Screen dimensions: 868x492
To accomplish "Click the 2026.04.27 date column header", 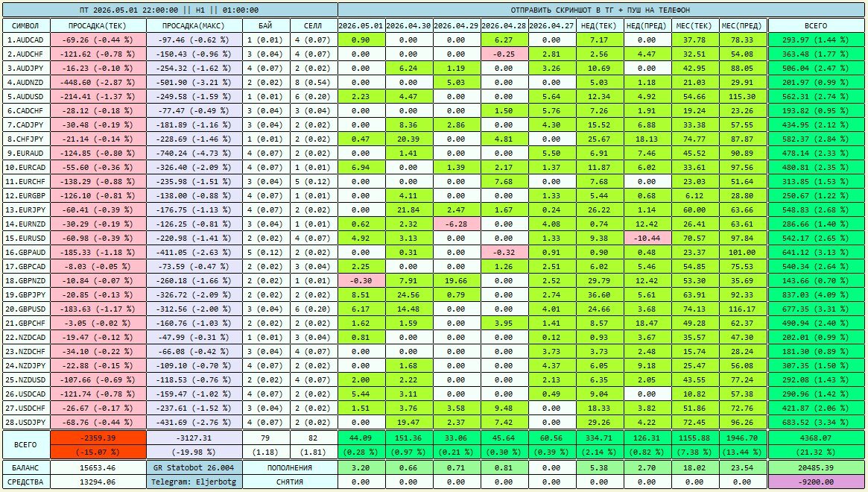I will pyautogui.click(x=551, y=25).
